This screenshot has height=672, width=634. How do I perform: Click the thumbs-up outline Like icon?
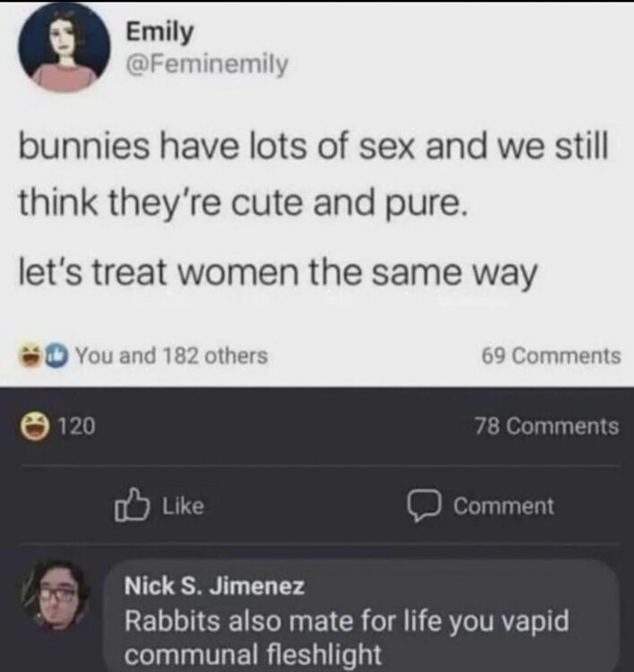click(132, 505)
